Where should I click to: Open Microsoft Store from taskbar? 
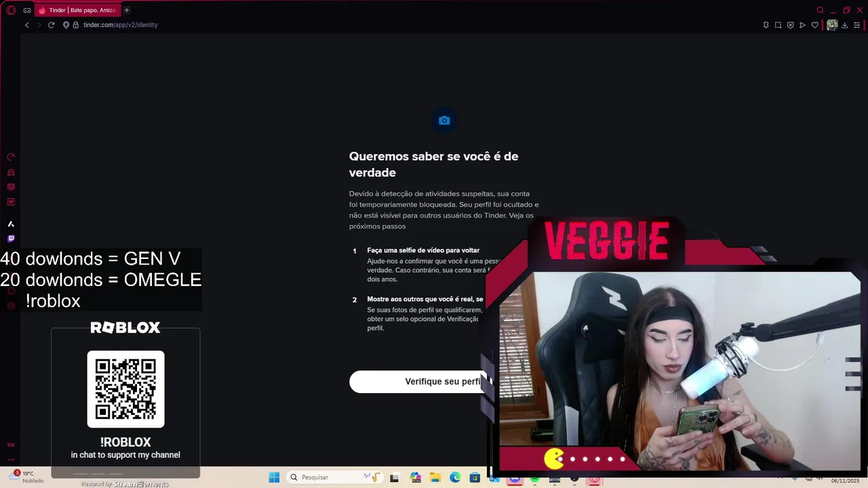pyautogui.click(x=475, y=477)
